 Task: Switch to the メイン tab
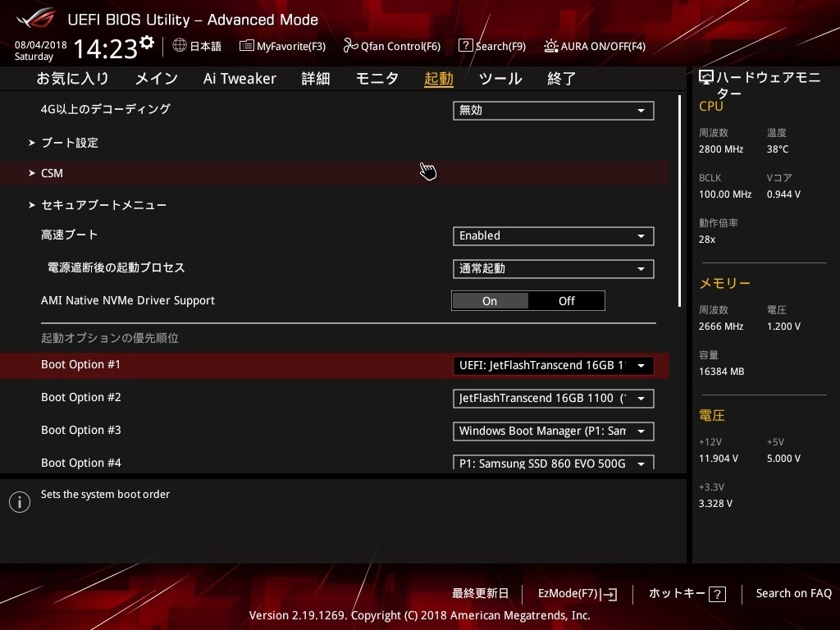(157, 79)
